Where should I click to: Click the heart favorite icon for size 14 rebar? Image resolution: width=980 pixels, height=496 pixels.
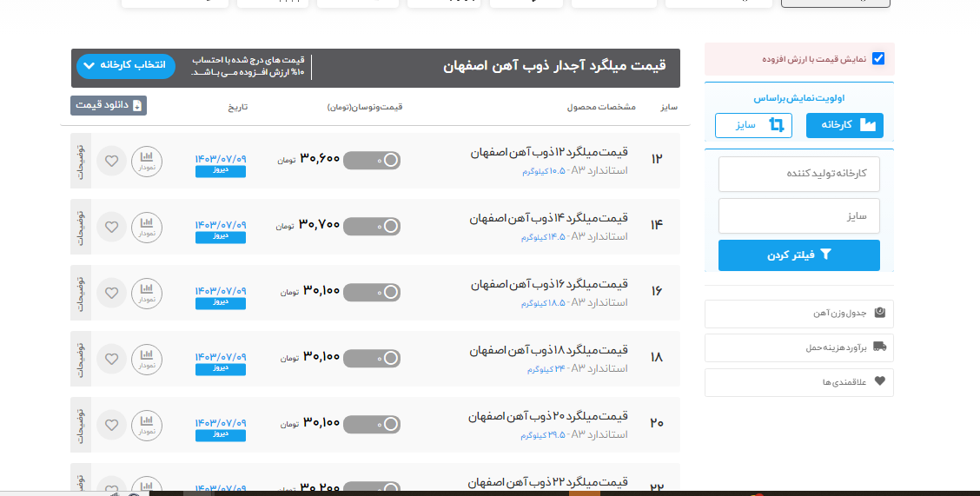(111, 227)
